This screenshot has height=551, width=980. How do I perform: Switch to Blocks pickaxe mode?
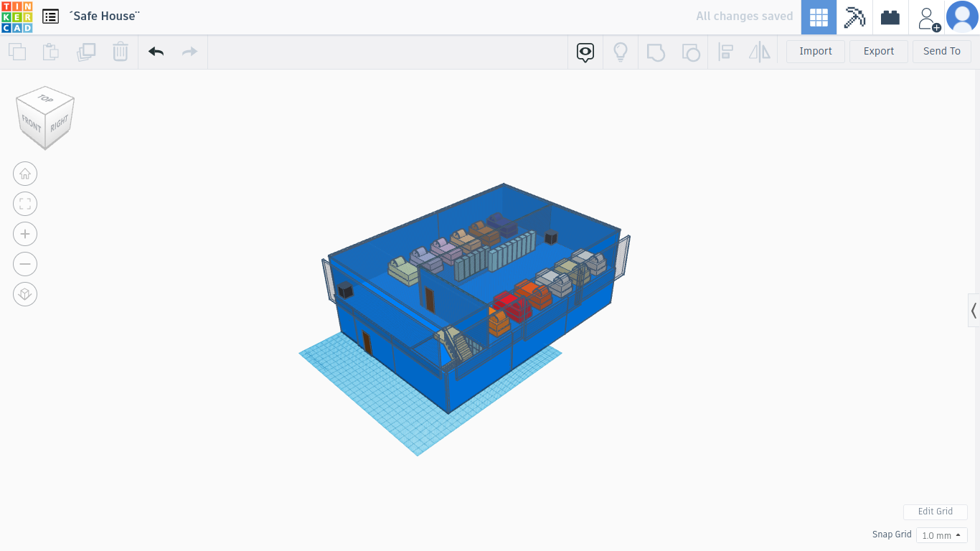click(x=854, y=17)
